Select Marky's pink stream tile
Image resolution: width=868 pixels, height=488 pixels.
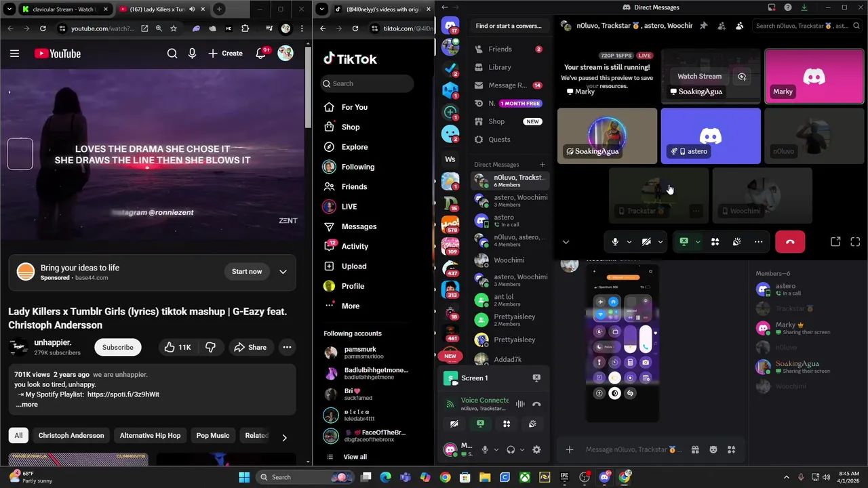pyautogui.click(x=814, y=76)
